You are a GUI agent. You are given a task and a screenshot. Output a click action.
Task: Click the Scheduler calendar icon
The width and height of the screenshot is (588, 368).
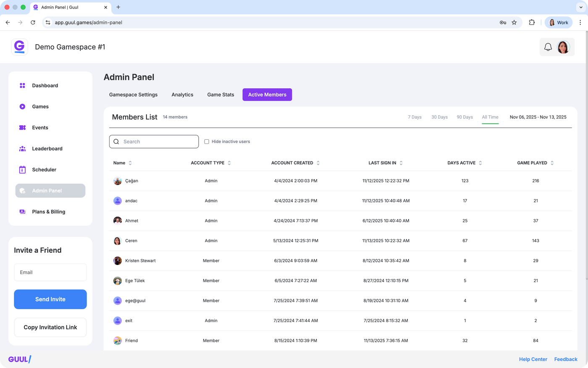pyautogui.click(x=22, y=169)
